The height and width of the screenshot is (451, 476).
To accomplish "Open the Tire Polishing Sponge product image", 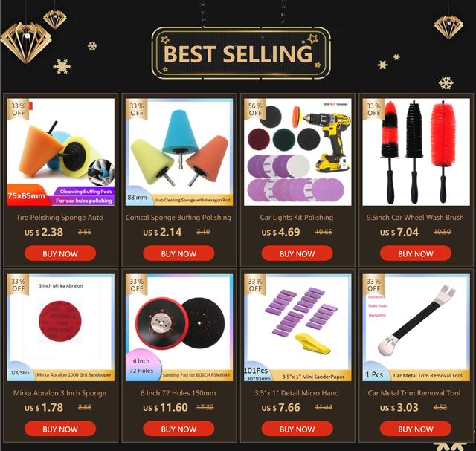I will click(61, 152).
